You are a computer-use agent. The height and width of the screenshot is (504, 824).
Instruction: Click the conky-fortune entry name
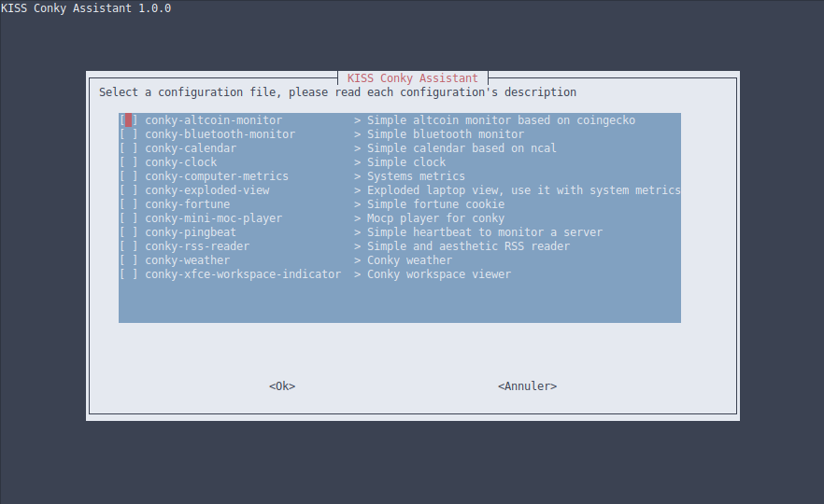click(188, 204)
